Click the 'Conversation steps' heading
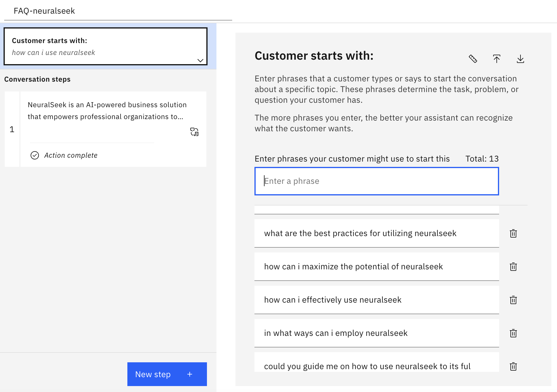Image resolution: width=557 pixels, height=392 pixels. click(37, 79)
